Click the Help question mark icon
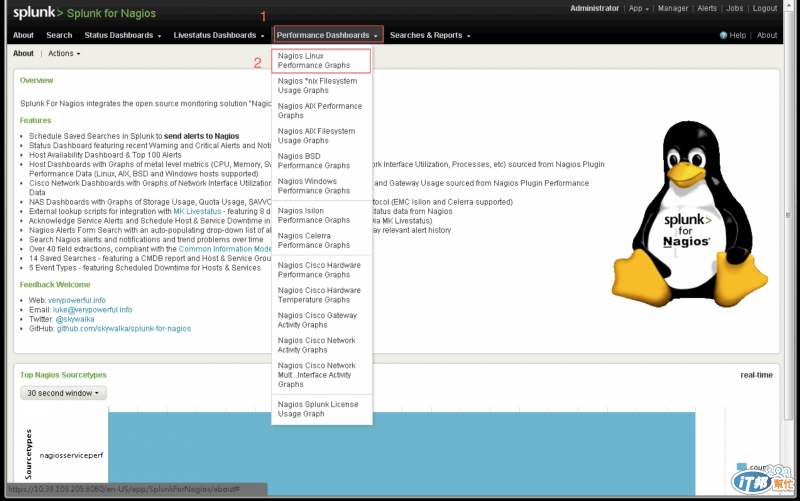 (723, 35)
